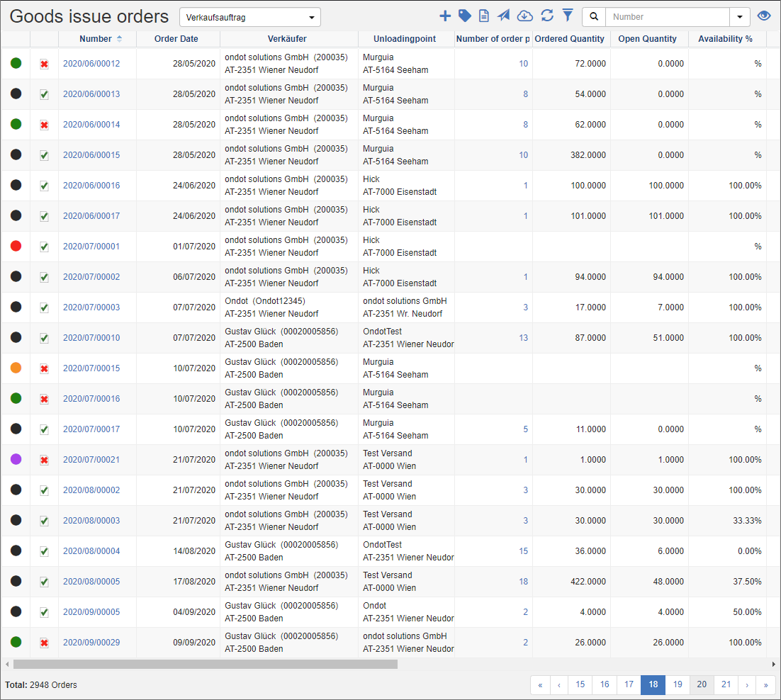The width and height of the screenshot is (781, 700).
Task: Open order link 2020/09/00029
Action: click(x=91, y=643)
